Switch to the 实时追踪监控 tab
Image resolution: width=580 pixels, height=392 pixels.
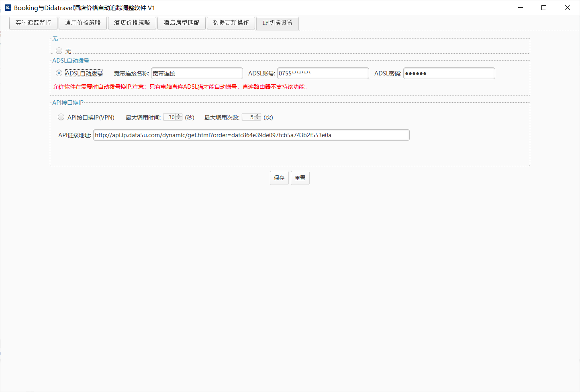pyautogui.click(x=33, y=23)
